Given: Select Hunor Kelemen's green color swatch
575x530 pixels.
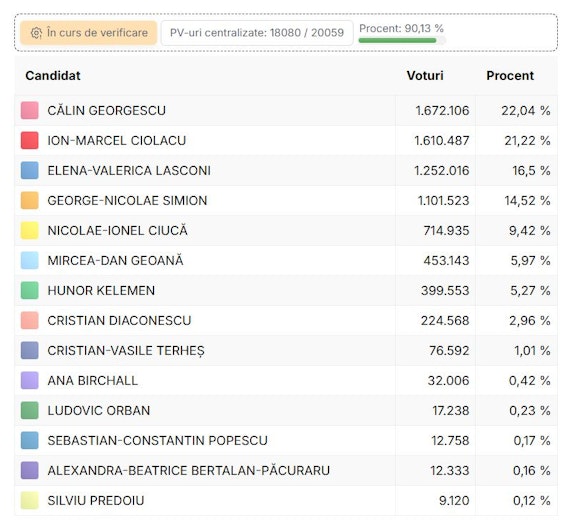Looking at the screenshot, I should [x=30, y=290].
